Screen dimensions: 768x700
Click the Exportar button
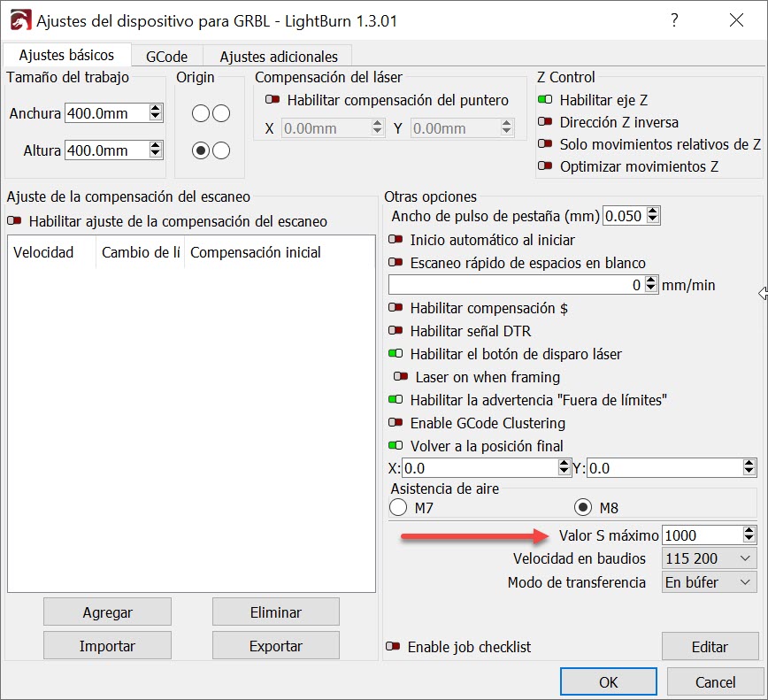click(x=276, y=646)
